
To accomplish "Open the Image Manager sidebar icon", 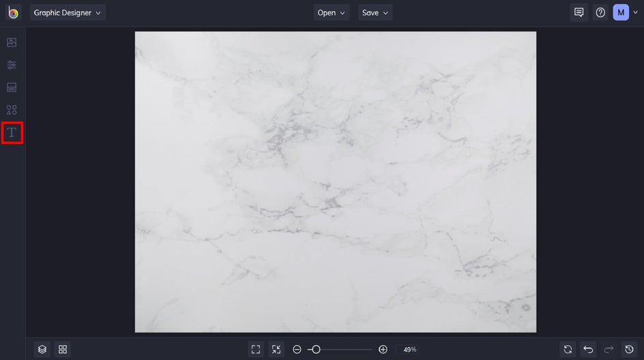I will point(12,42).
